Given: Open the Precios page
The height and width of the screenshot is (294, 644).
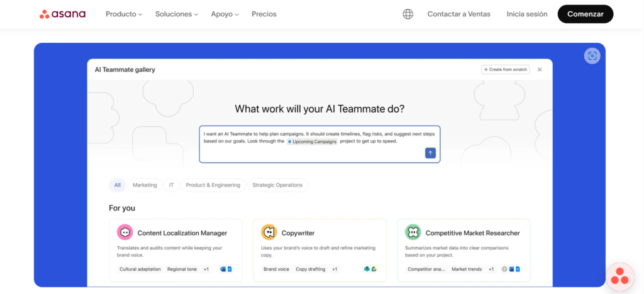Looking at the screenshot, I should [x=264, y=14].
